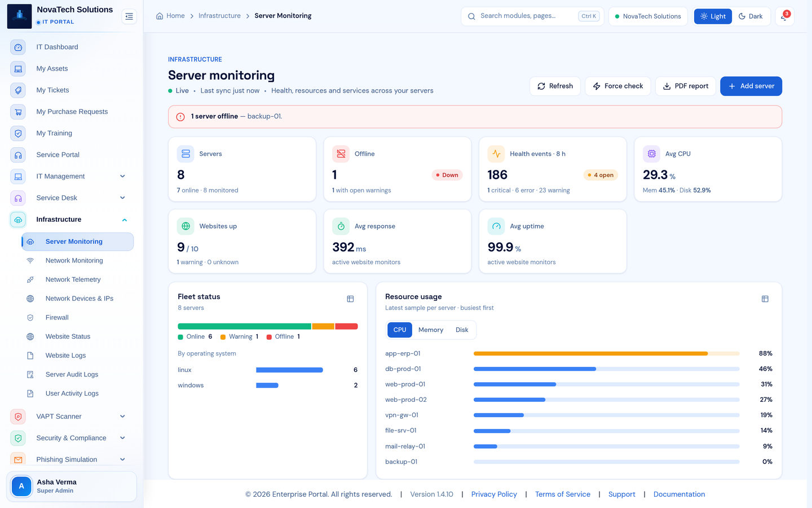The image size is (812, 508).
Task: Select the Disk resource tab
Action: (x=462, y=330)
